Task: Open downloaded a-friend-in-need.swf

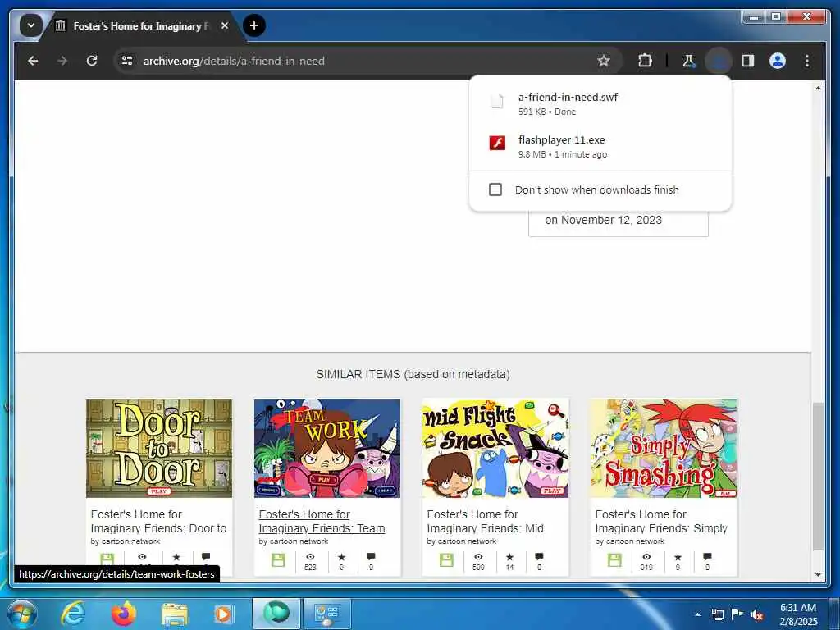Action: click(600, 103)
